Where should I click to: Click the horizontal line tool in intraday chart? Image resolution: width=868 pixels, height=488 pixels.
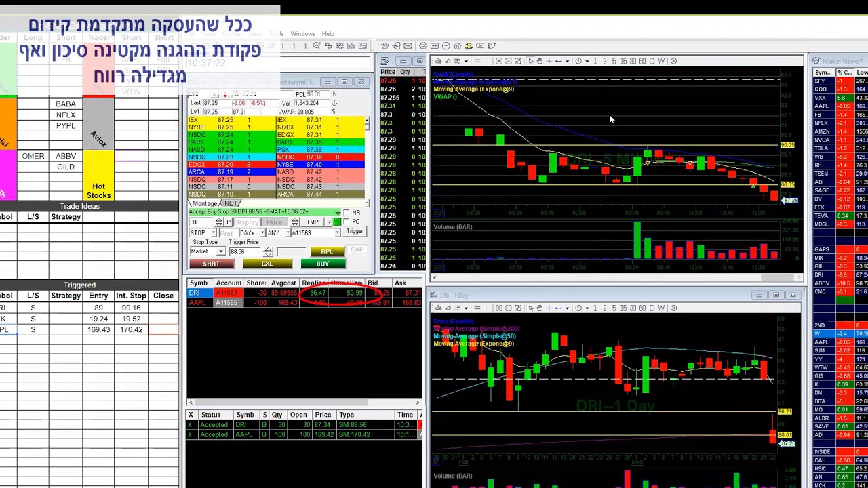point(559,61)
